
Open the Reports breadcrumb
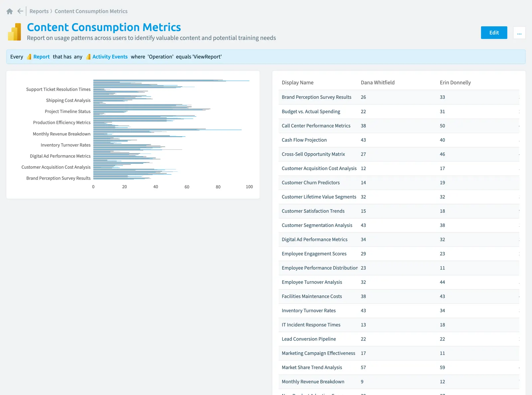coord(39,11)
